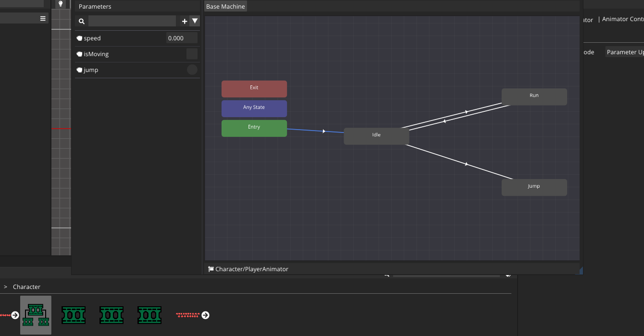Select the speed parameter name
This screenshot has height=336, width=644.
[92, 38]
